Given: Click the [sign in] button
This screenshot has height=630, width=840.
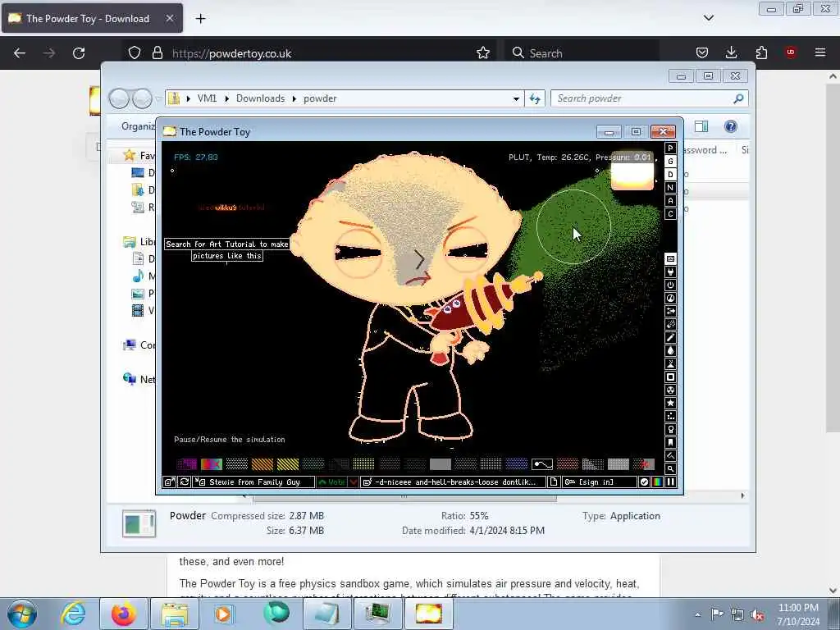Looking at the screenshot, I should [x=600, y=482].
